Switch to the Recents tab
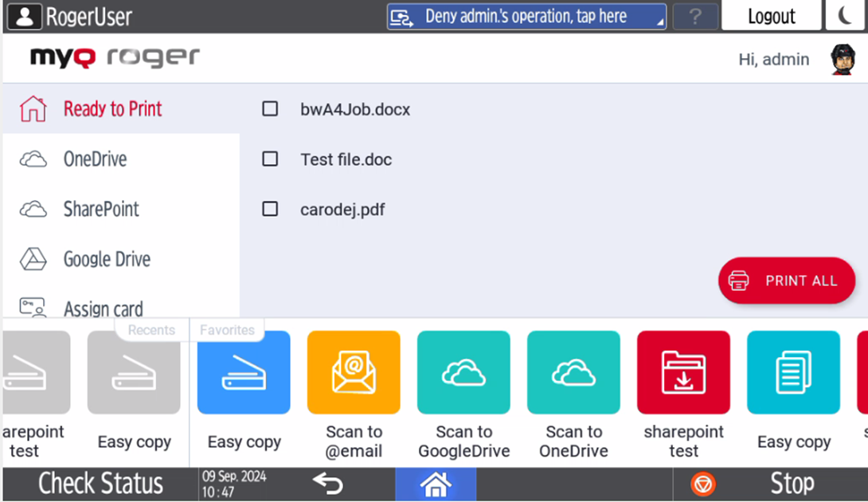 (151, 330)
